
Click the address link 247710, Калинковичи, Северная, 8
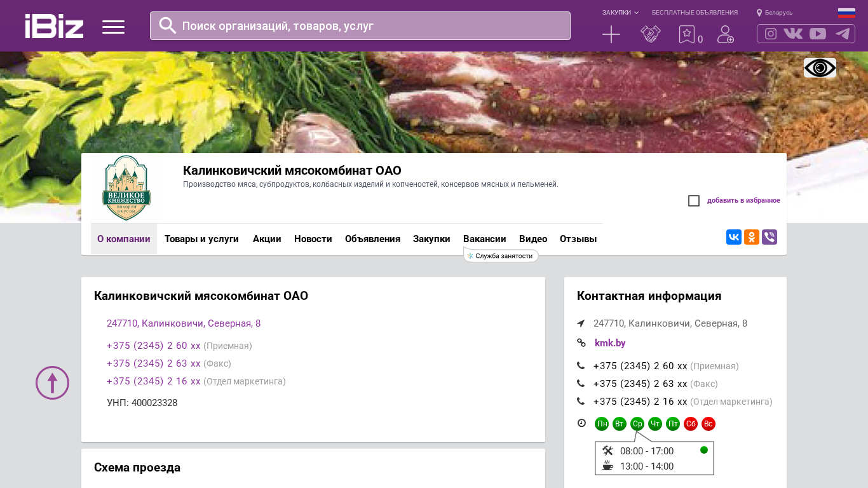[184, 323]
